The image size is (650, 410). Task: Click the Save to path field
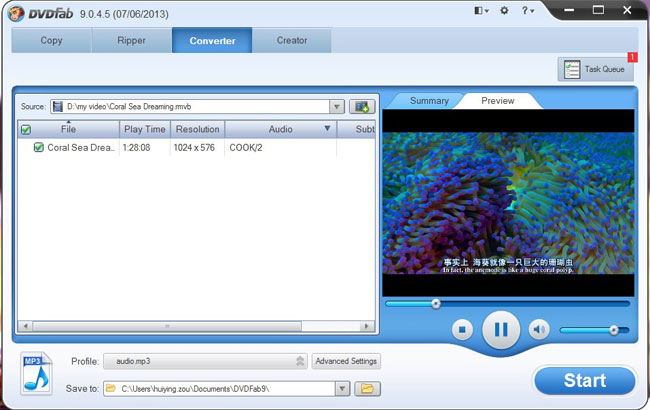(226, 388)
